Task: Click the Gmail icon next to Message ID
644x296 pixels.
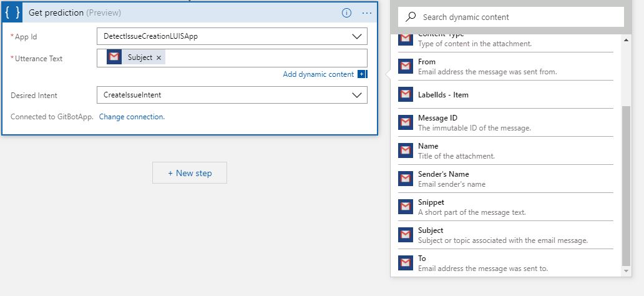Action: click(406, 122)
